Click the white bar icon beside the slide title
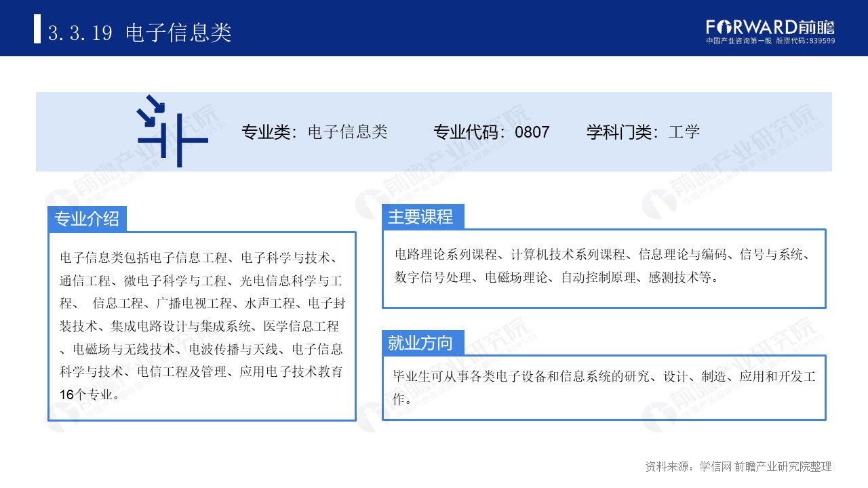Screen dimensions: 868x488 coord(36,30)
